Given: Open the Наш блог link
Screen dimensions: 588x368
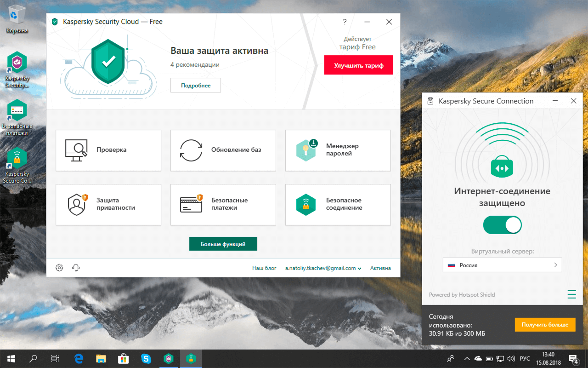Looking at the screenshot, I should tap(264, 268).
